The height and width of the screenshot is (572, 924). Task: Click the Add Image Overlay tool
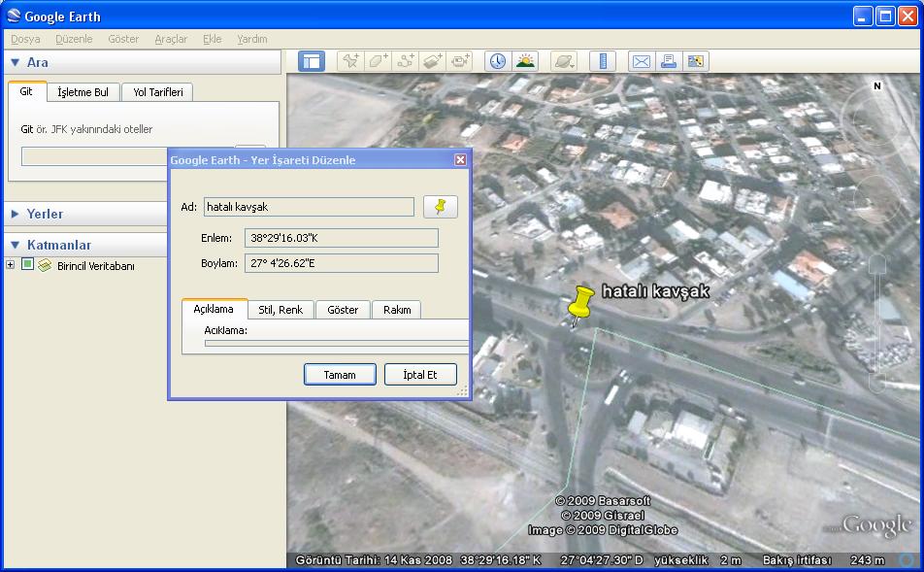(433, 61)
